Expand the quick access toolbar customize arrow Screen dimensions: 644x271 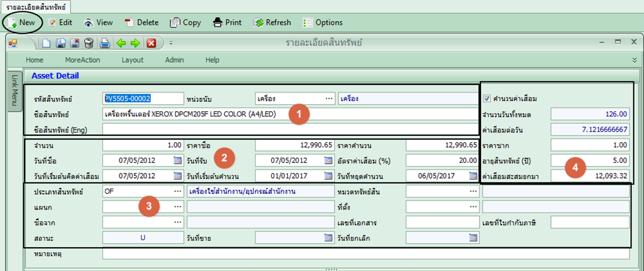point(170,43)
